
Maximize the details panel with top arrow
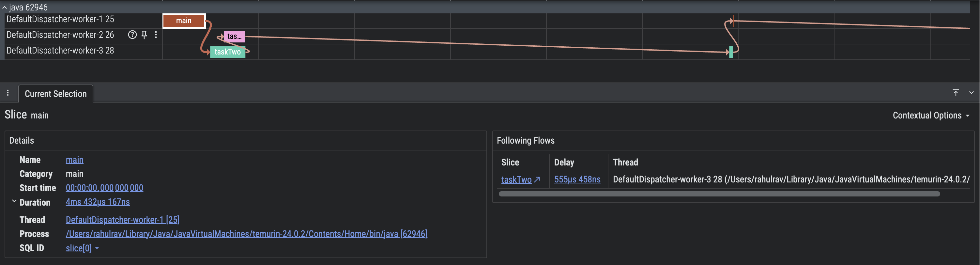(x=955, y=93)
